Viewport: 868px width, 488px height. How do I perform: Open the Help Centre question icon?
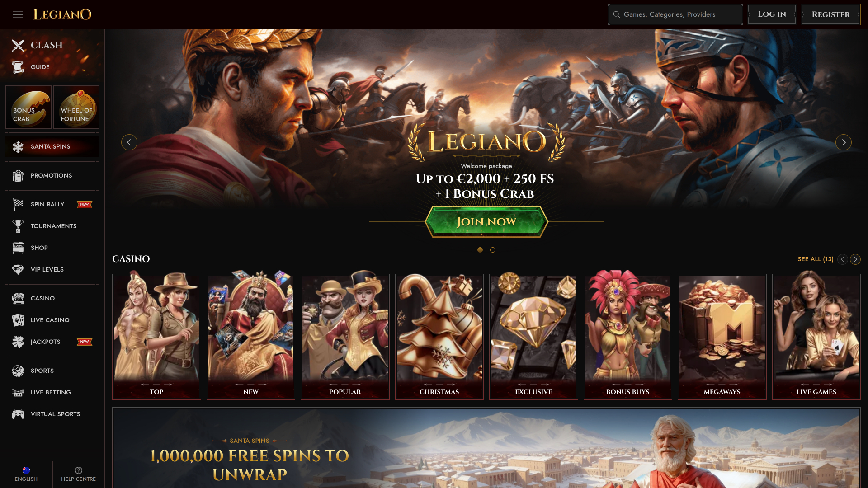(79, 470)
